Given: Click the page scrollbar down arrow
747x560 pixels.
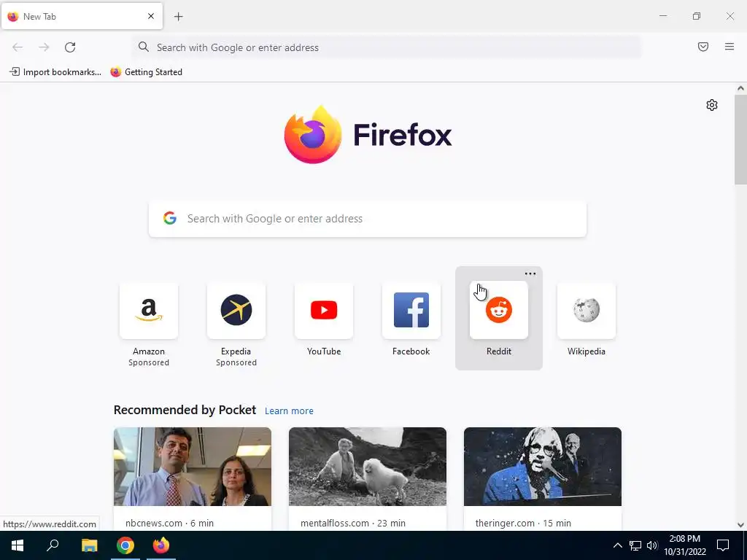Looking at the screenshot, I should pyautogui.click(x=740, y=525).
